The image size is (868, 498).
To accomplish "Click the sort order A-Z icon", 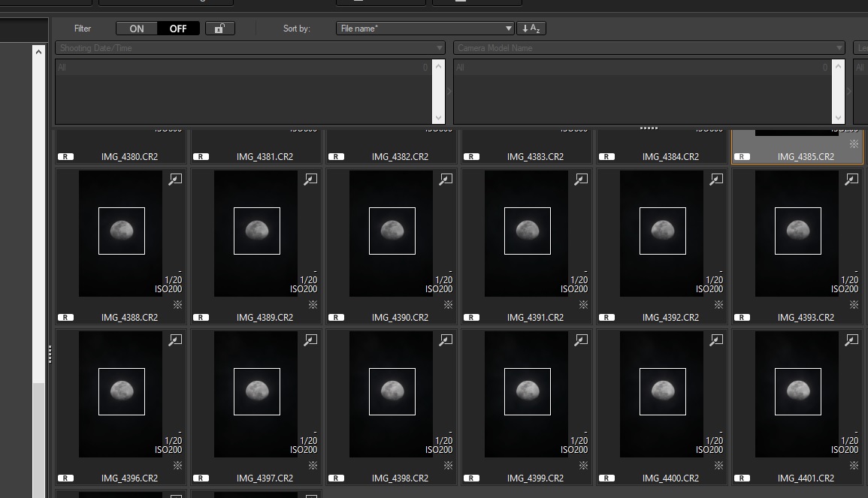I will tap(531, 29).
